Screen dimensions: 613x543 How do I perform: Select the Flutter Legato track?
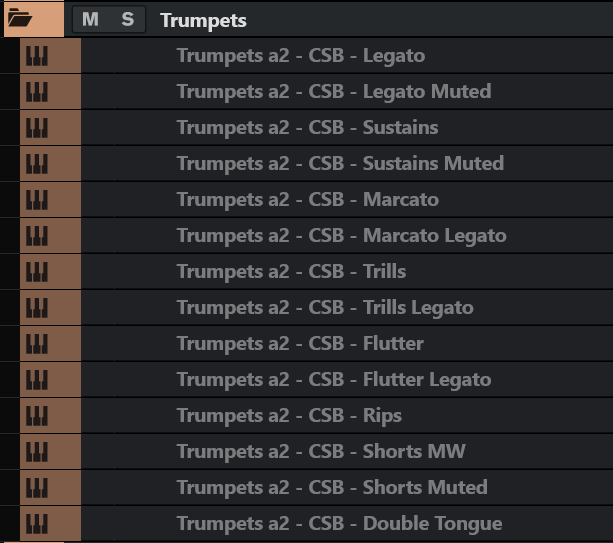click(334, 380)
